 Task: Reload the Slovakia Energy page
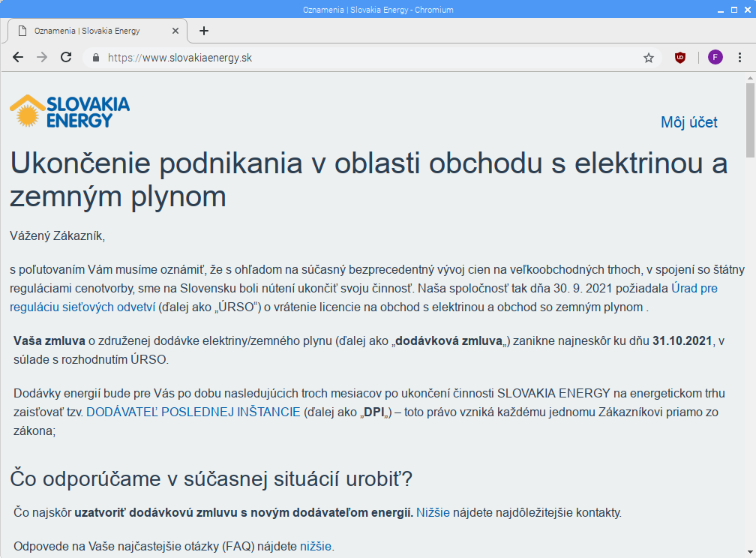(x=66, y=58)
